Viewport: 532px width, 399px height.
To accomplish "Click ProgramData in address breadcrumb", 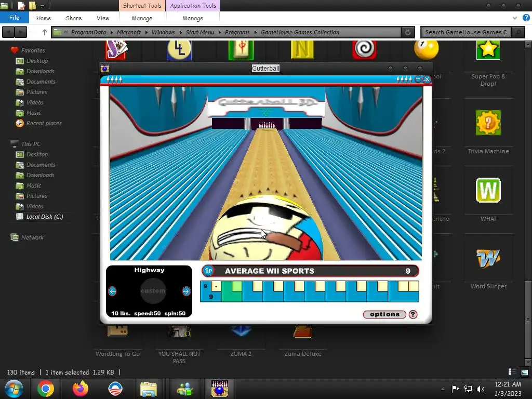I will tap(88, 32).
